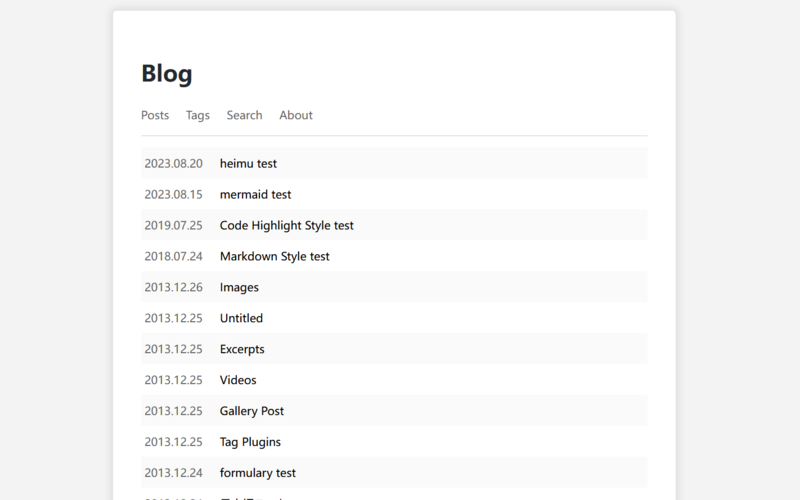Open the 'Images' post
Viewport: 800px width, 500px height.
point(239,287)
